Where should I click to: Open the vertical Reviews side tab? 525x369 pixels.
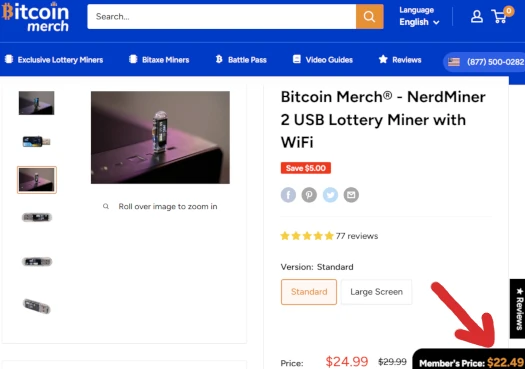point(518,308)
